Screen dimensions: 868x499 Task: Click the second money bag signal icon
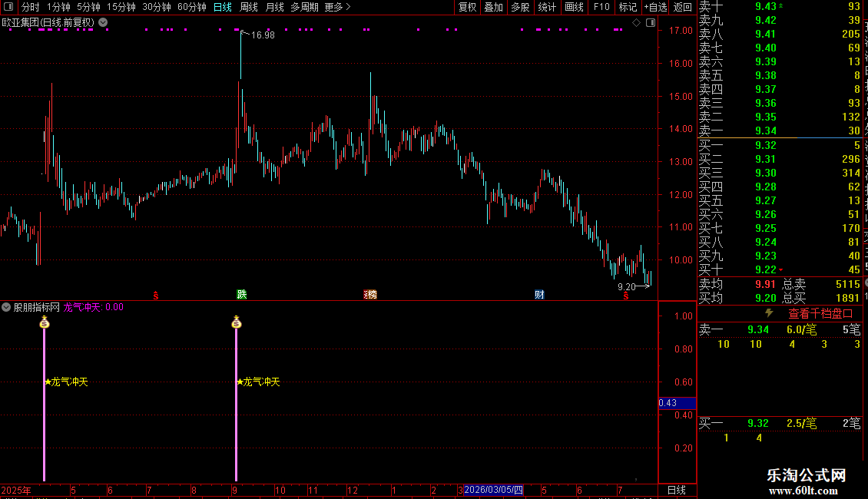237,322
